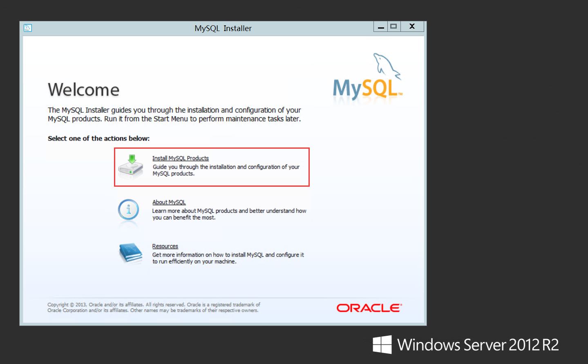588x364 pixels.
Task: Click the 'Get more information on how' description
Action: coord(228,258)
